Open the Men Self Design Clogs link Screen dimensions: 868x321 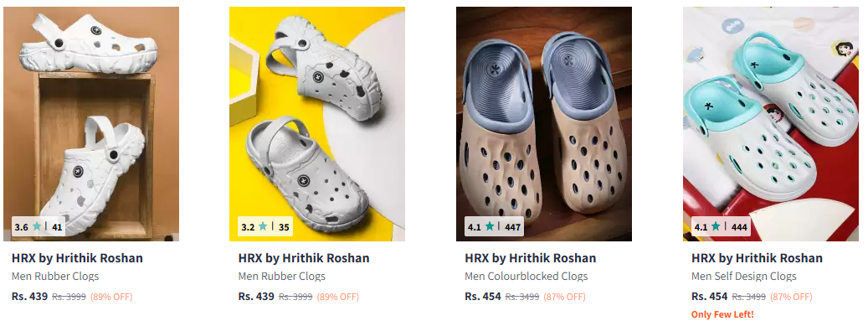tap(743, 276)
